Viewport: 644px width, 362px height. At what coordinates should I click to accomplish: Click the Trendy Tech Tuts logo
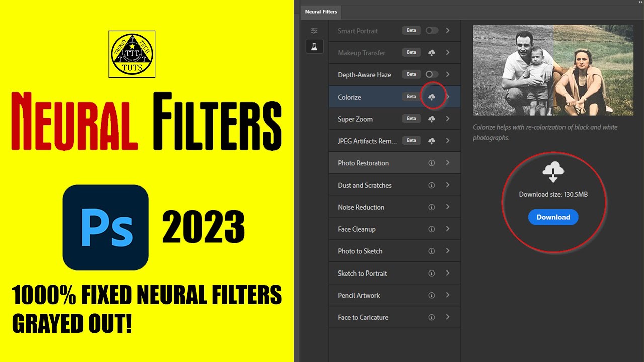point(132,54)
